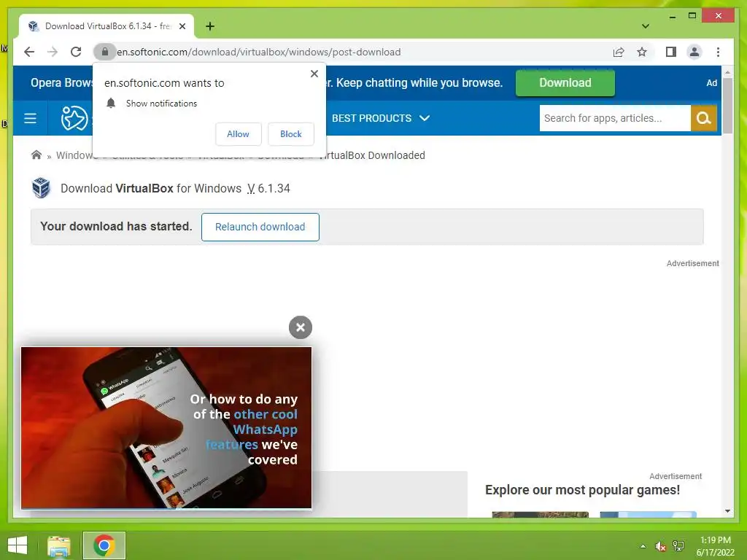Click the 'Your download has started.' text
Viewport: 747px width, 560px height.
(116, 226)
